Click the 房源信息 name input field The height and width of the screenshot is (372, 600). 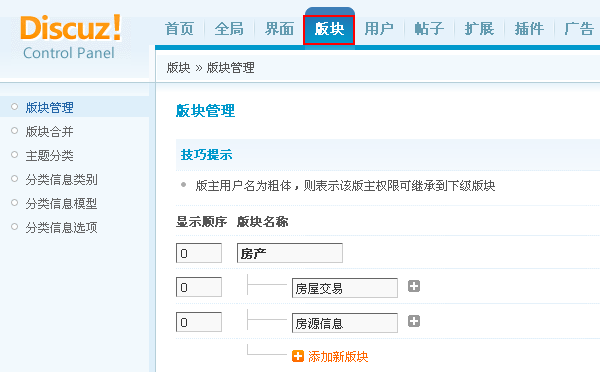[x=345, y=323]
